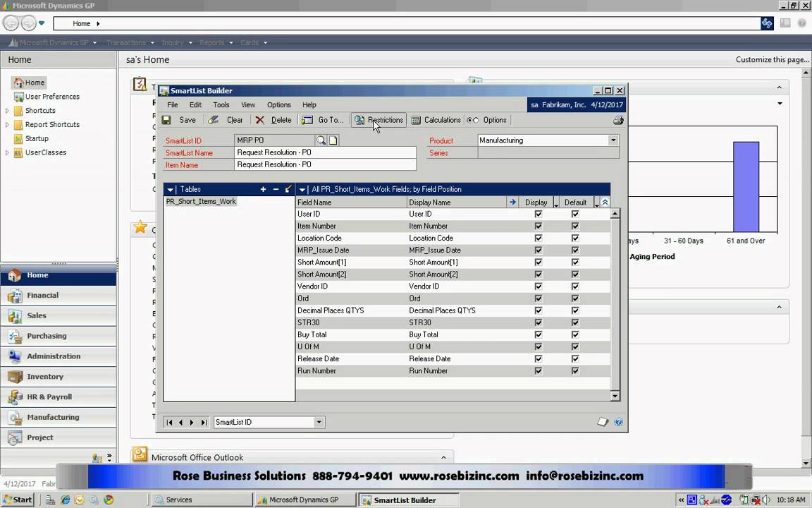Click the double up-arrow collapse icon in field header

[x=605, y=202]
